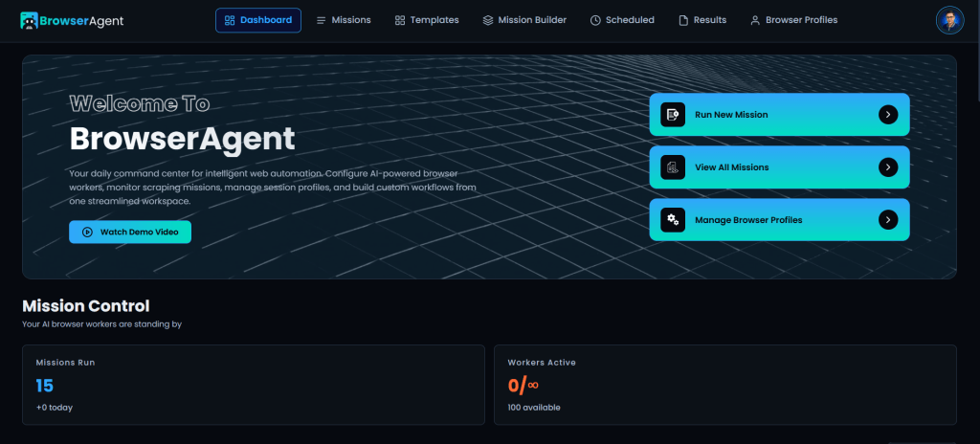980x444 pixels.
Task: Click the Run New Mission button
Action: tap(779, 115)
